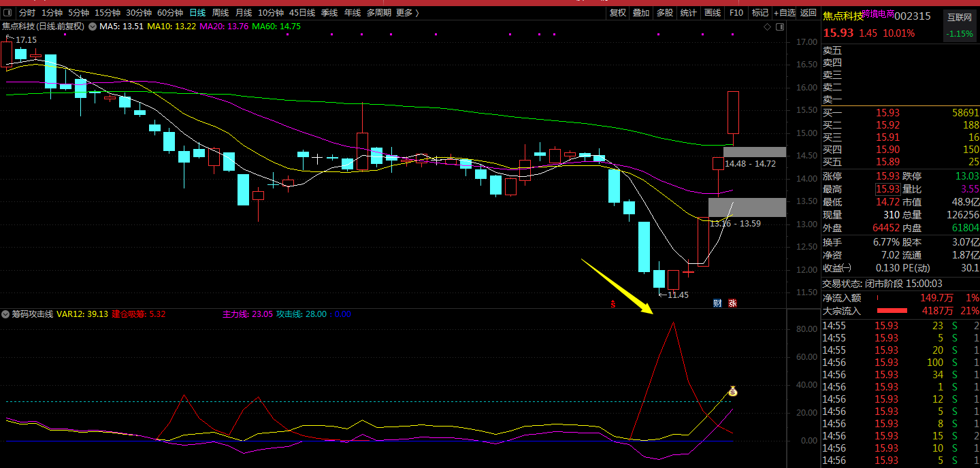
Task: Click the 买一 bid price 15.93
Action: 888,113
